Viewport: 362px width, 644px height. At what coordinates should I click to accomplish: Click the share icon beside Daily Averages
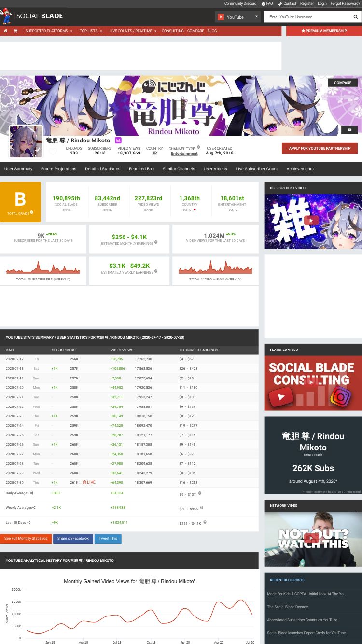(x=32, y=493)
